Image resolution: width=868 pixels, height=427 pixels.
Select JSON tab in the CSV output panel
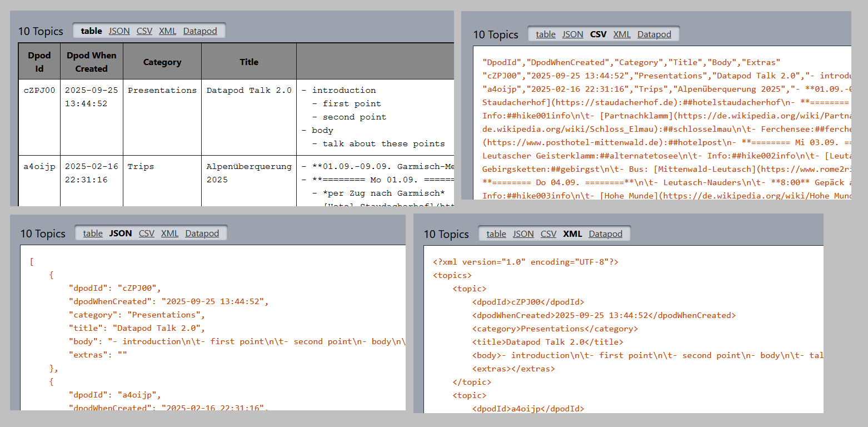(572, 34)
